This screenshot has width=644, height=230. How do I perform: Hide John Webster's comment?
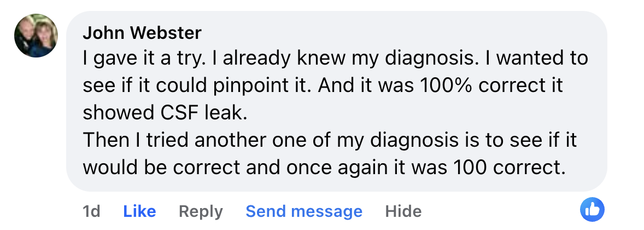(x=403, y=211)
